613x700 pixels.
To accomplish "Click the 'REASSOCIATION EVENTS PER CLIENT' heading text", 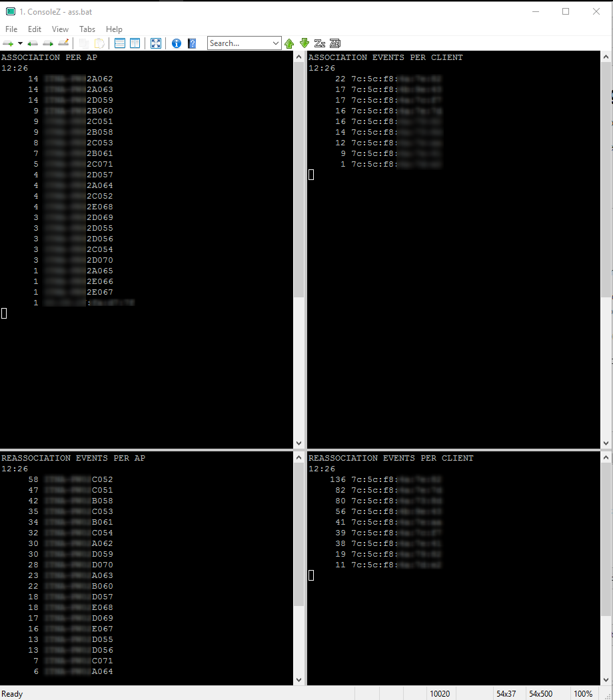I will pyautogui.click(x=391, y=458).
